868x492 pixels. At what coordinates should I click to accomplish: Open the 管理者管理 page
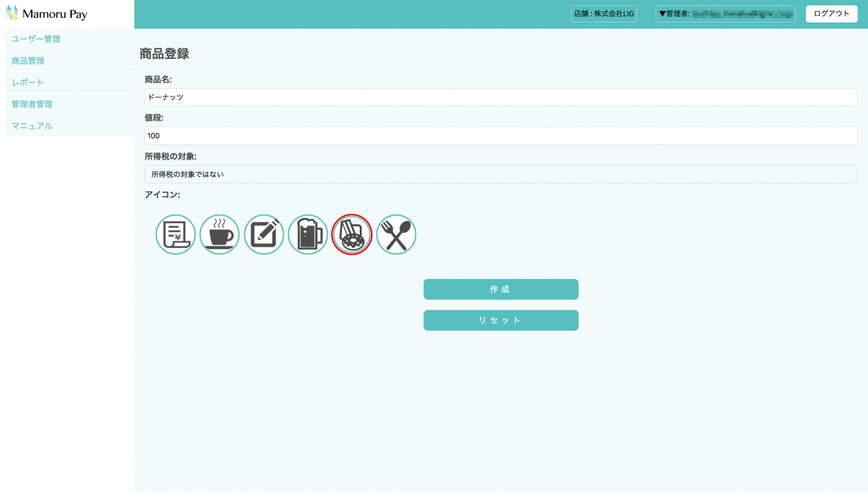click(x=70, y=104)
